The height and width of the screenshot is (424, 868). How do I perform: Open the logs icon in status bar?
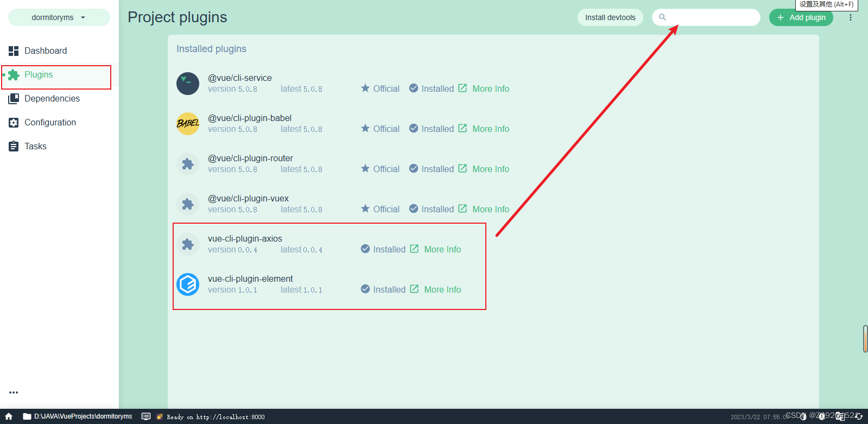146,416
